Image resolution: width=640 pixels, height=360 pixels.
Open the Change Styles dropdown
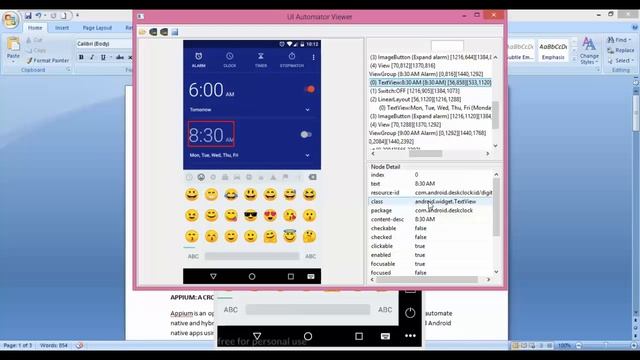[589, 51]
